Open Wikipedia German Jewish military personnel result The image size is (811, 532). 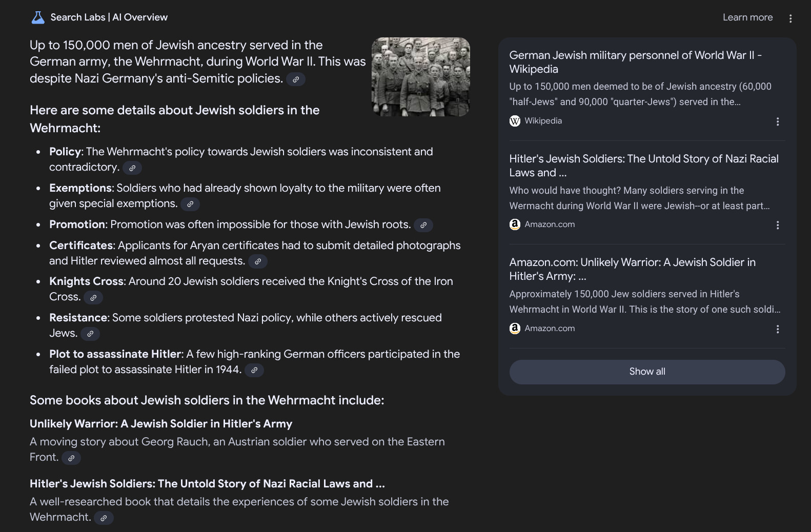(x=635, y=62)
